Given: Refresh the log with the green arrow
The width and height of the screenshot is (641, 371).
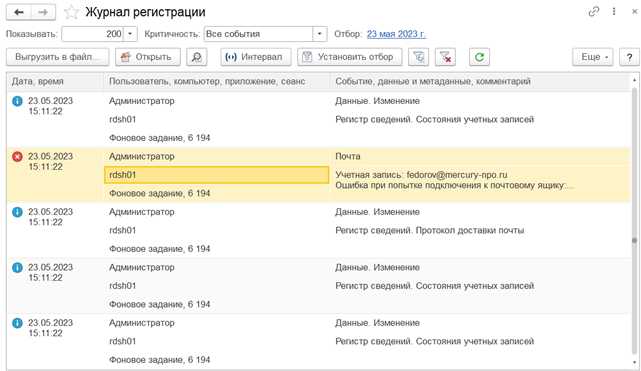Looking at the screenshot, I should [x=479, y=57].
